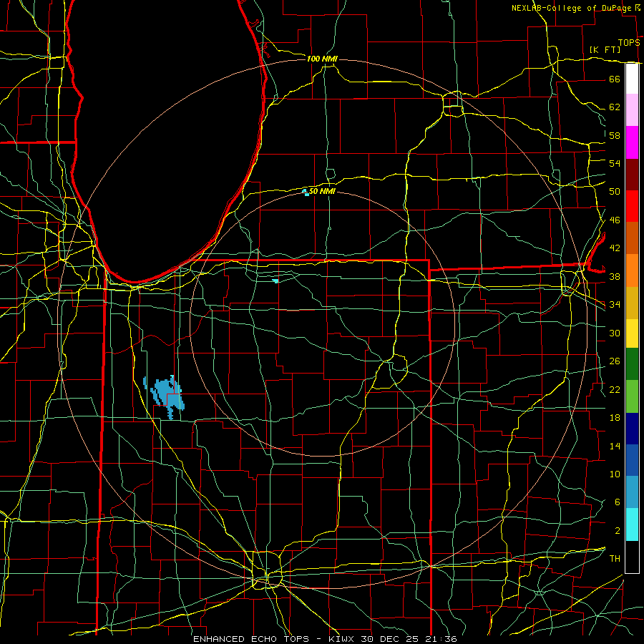
Task: Click the '14' legend value
Action: (615, 446)
